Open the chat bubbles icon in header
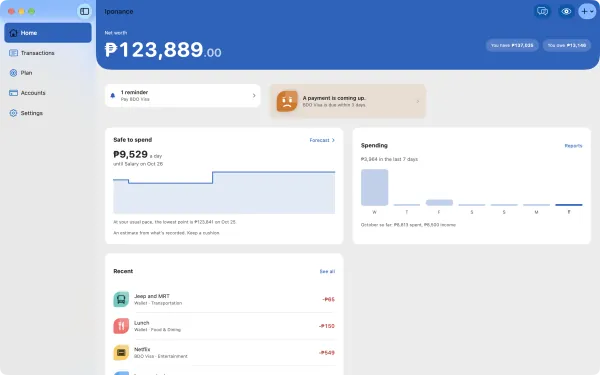This screenshot has width=600, height=375. tap(542, 11)
